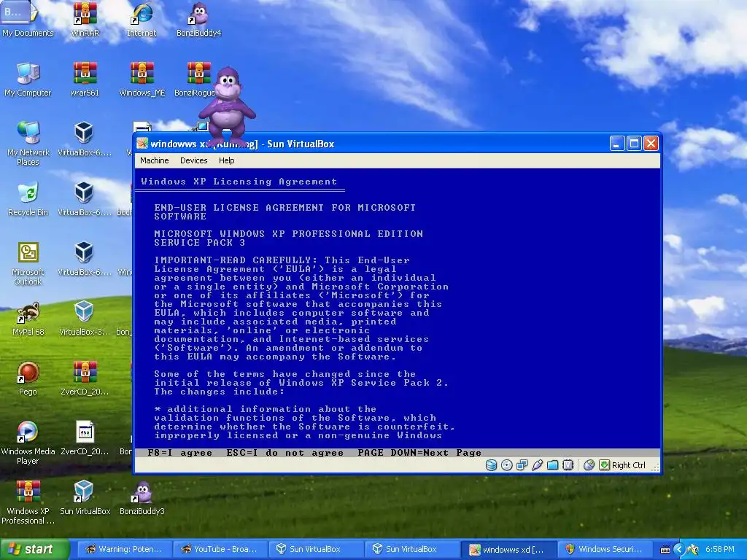Click the network adapters icon in VirtualBox status bar
The height and width of the screenshot is (560, 747).
coord(522,465)
